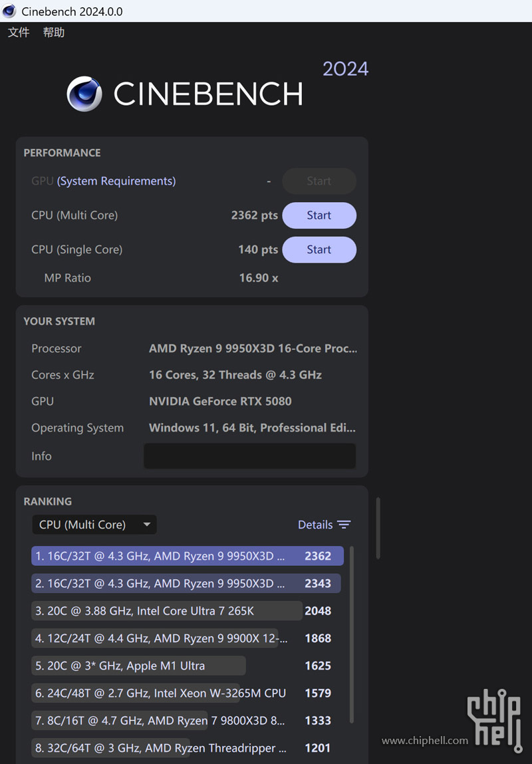Click the RANKING section heading
532x764 pixels.
(x=47, y=501)
